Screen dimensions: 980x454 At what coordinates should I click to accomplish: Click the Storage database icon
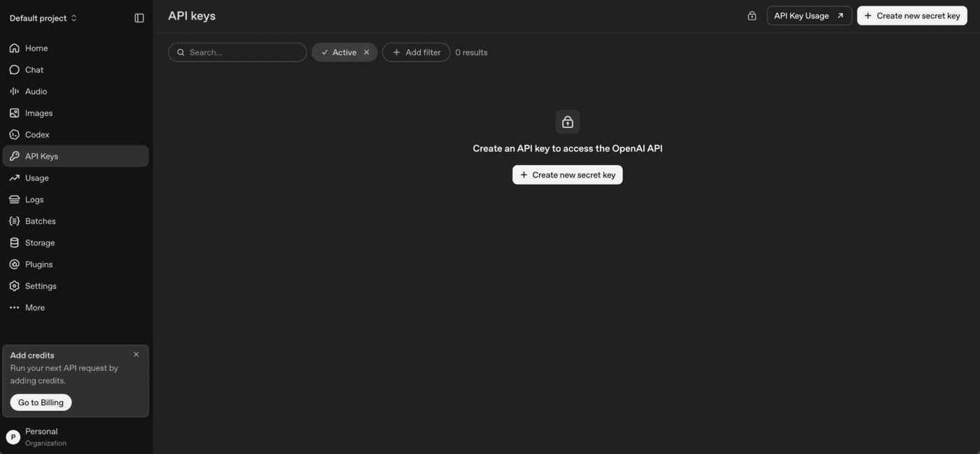tap(14, 243)
